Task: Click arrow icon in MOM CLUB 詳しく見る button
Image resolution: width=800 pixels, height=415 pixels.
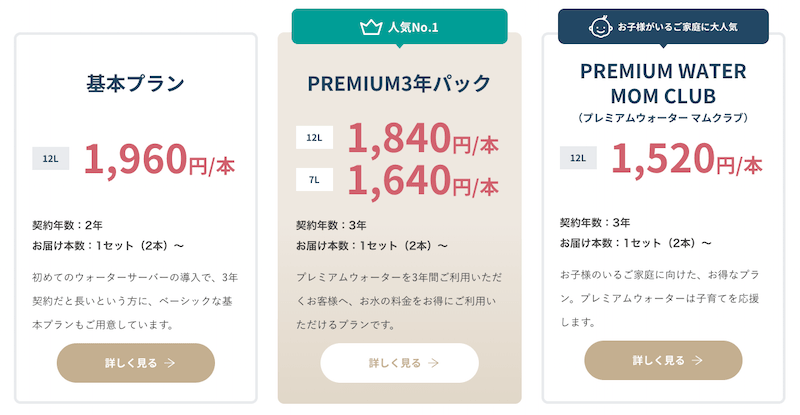Action: 698,360
